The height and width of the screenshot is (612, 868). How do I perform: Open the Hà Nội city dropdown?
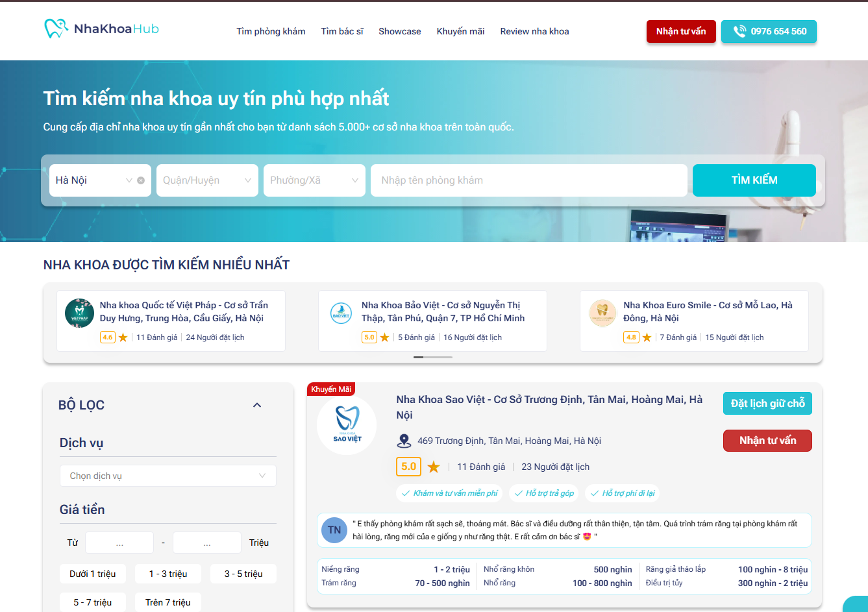tap(100, 180)
